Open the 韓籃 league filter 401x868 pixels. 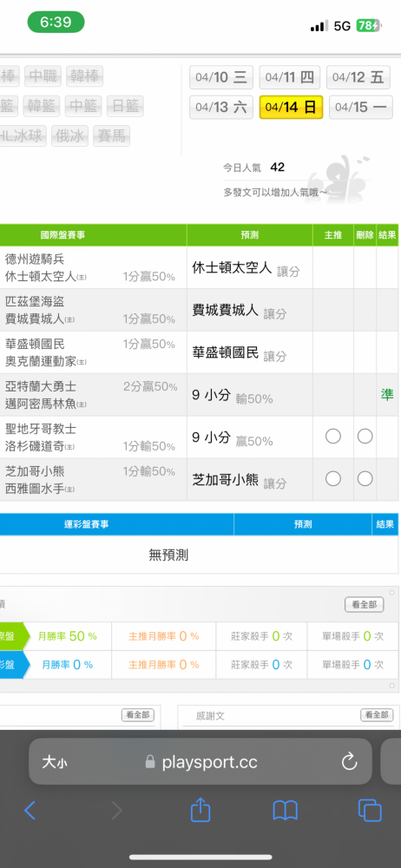[x=41, y=106]
